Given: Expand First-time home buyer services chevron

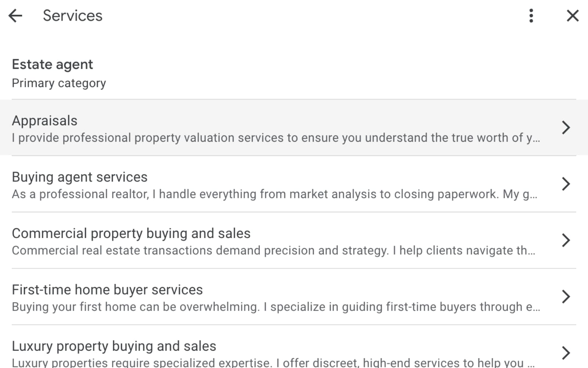Looking at the screenshot, I should pyautogui.click(x=566, y=296).
